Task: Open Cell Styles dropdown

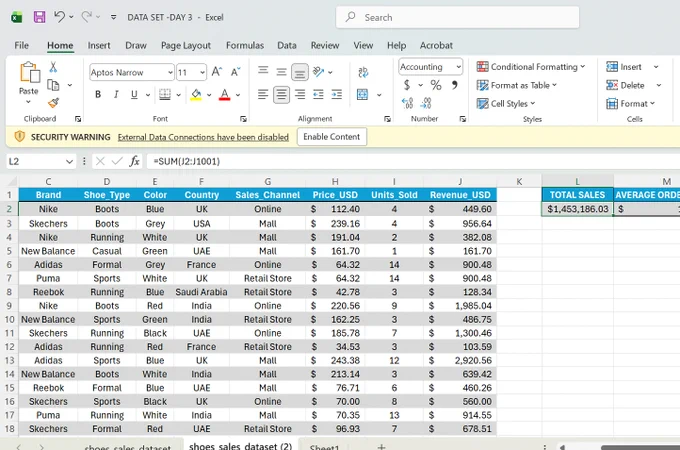Action: pos(506,103)
